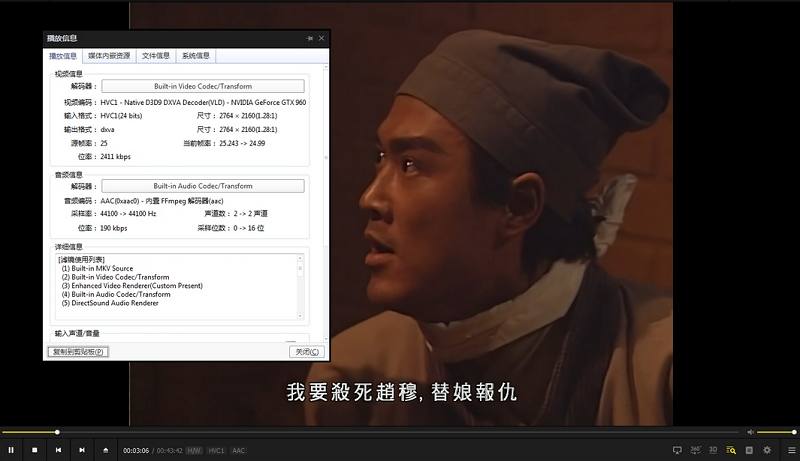Toggle the 3D video mode icon
Screen dimensions: 800x461
coord(713,450)
